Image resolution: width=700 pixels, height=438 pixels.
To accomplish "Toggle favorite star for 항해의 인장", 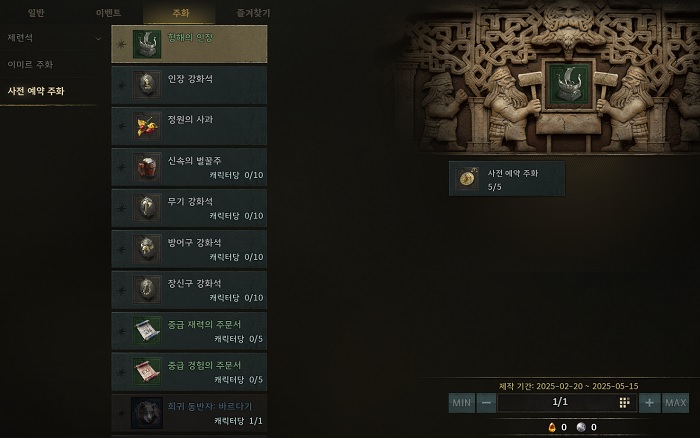I will [121, 44].
